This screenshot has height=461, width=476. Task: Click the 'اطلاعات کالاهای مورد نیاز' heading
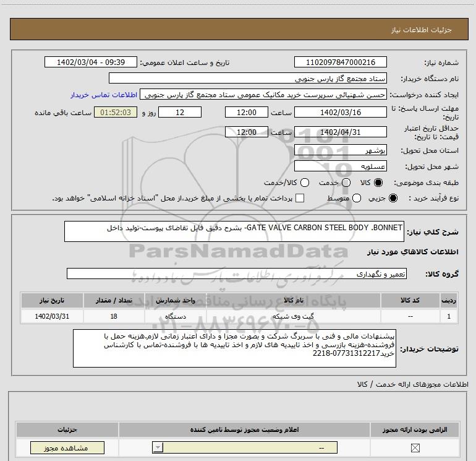[412, 252]
